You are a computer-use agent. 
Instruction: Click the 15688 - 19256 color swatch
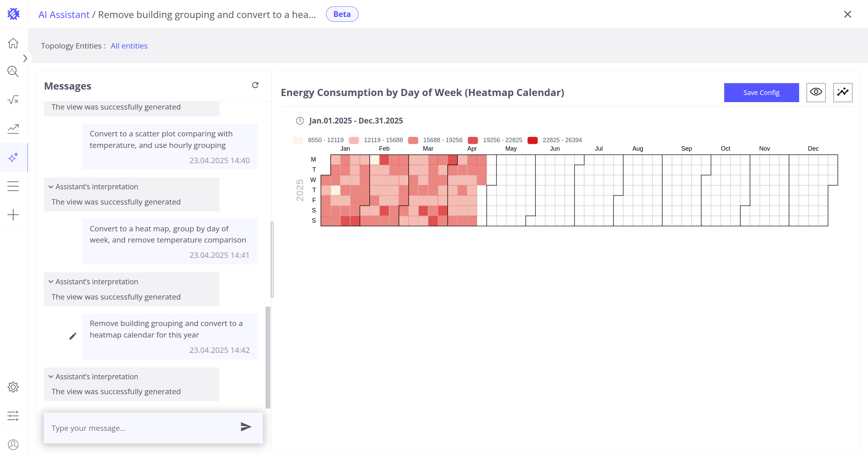413,140
